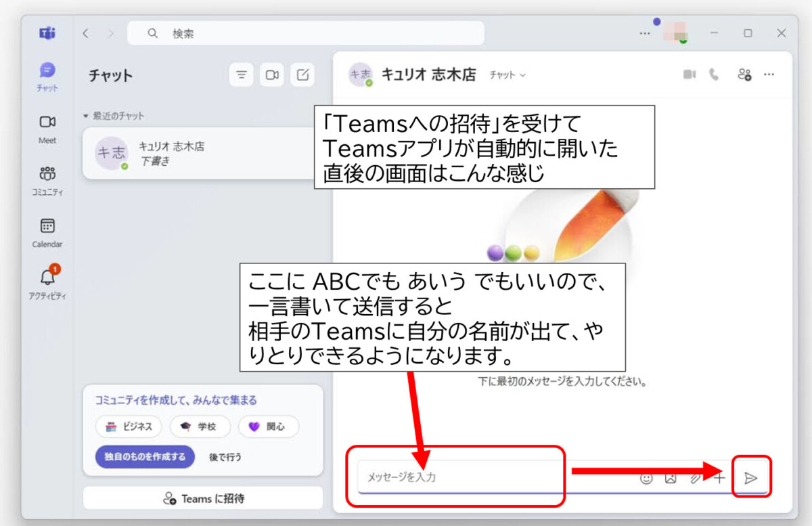
Task: Open more options in chat header
Action: pos(769,74)
